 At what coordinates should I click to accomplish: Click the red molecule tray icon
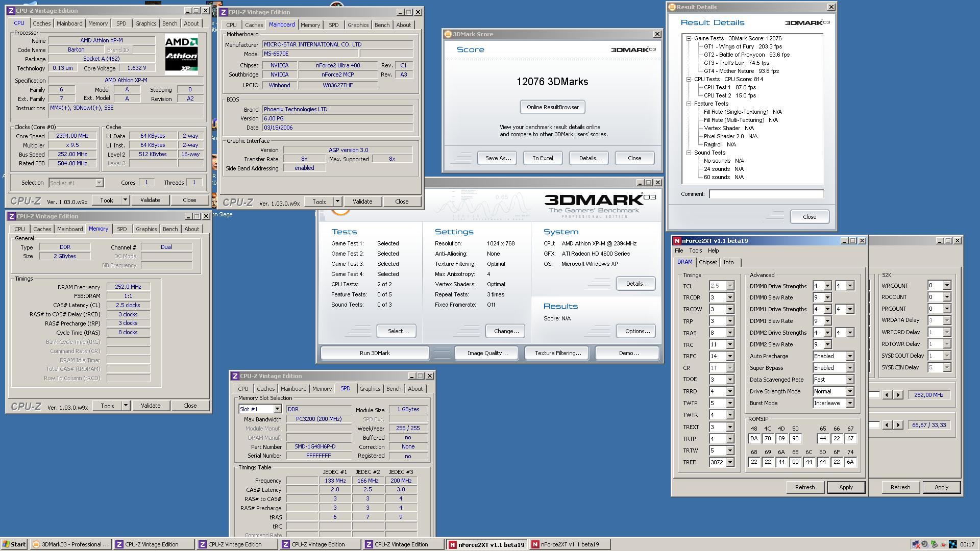point(943,544)
